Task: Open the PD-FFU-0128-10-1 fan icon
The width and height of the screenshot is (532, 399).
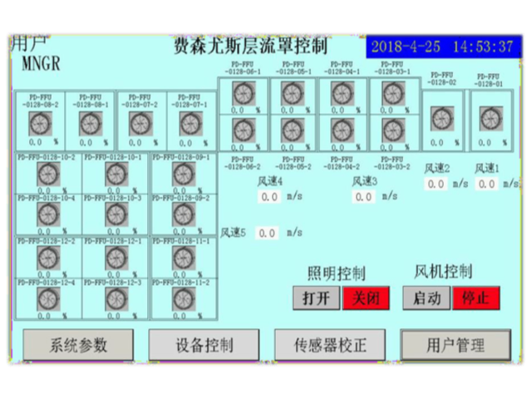Action: point(116,174)
